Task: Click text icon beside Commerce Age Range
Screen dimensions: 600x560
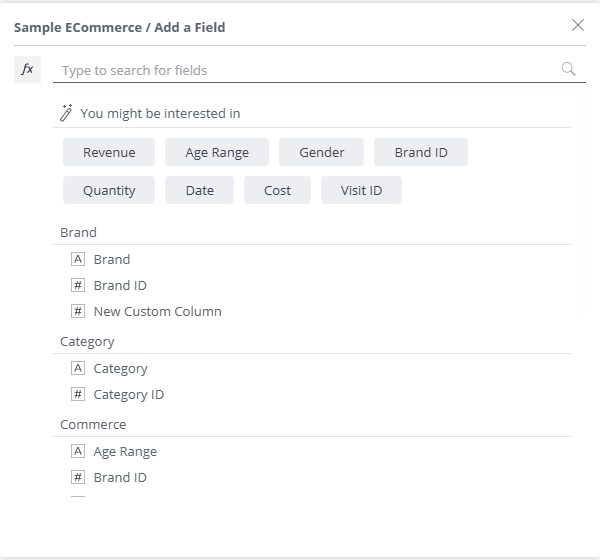Action: pyautogui.click(x=79, y=451)
